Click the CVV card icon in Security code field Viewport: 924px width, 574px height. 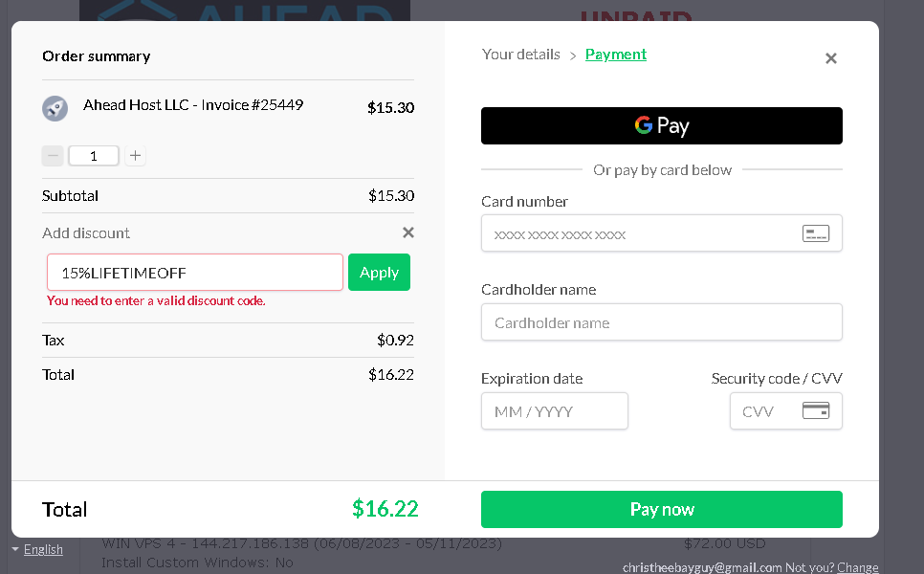coord(816,410)
